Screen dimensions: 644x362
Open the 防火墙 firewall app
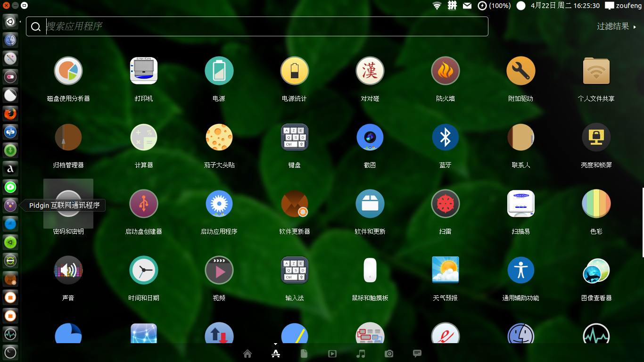tap(446, 71)
